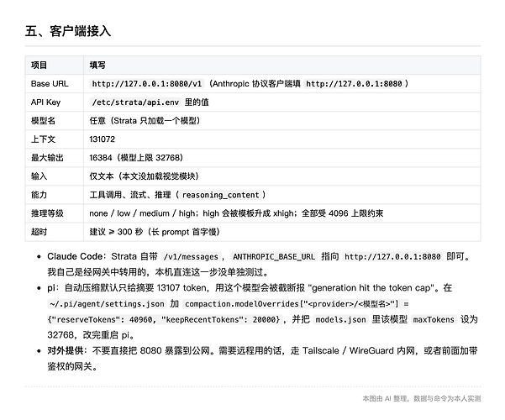The width and height of the screenshot is (505, 420).
Task: Click the code 'reasoning_content'
Action: pyautogui.click(x=221, y=195)
